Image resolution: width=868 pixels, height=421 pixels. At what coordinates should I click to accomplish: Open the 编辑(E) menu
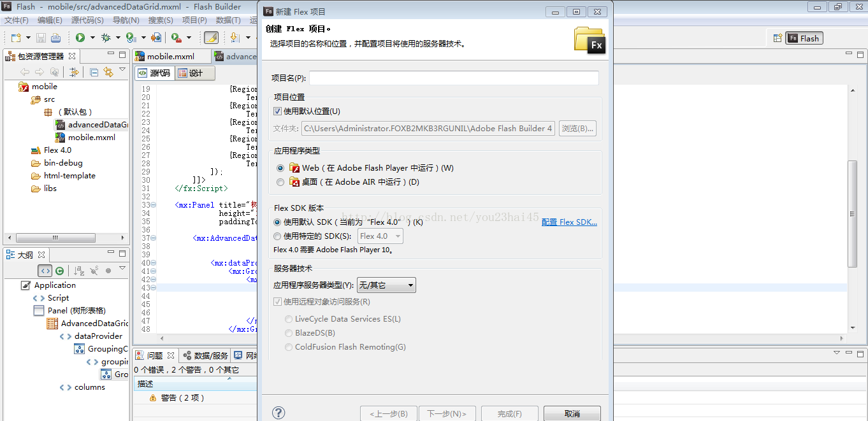click(50, 20)
